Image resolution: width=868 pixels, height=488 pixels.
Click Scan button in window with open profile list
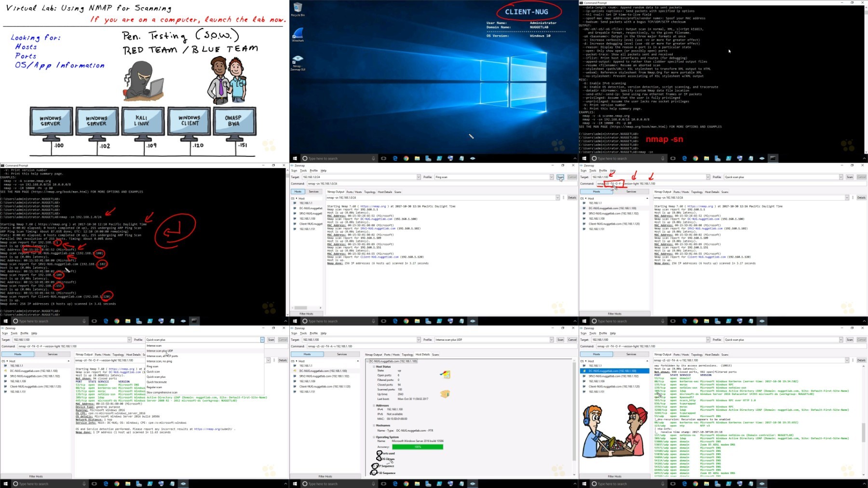pyautogui.click(x=271, y=340)
